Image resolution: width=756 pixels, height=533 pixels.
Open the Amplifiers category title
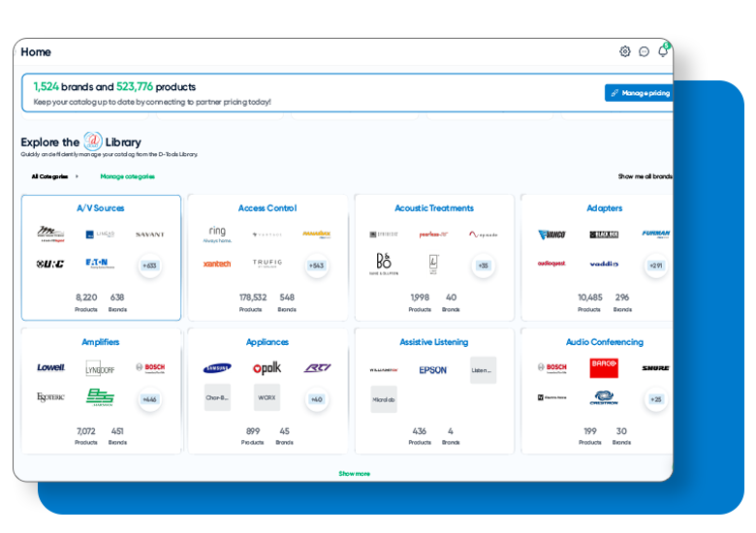pyautogui.click(x=100, y=342)
